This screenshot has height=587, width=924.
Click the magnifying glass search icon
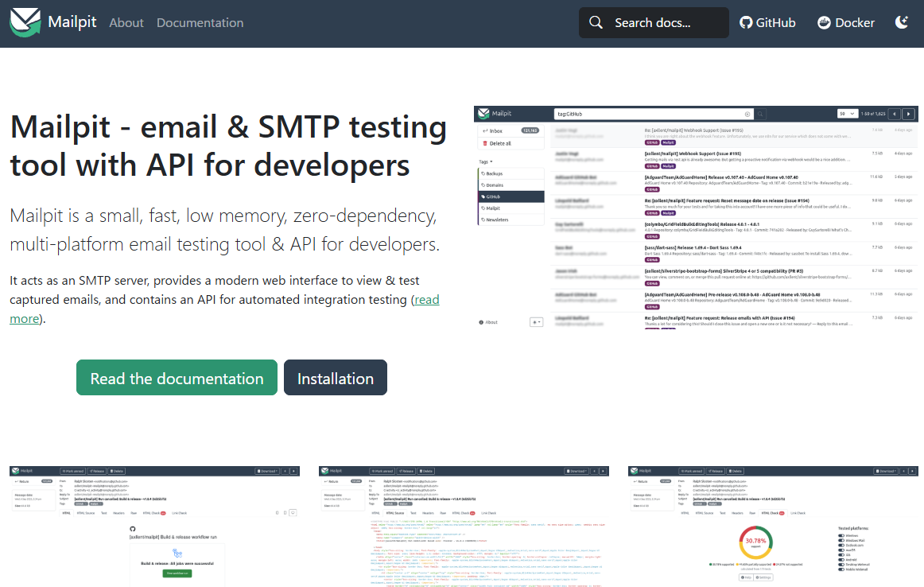(596, 22)
